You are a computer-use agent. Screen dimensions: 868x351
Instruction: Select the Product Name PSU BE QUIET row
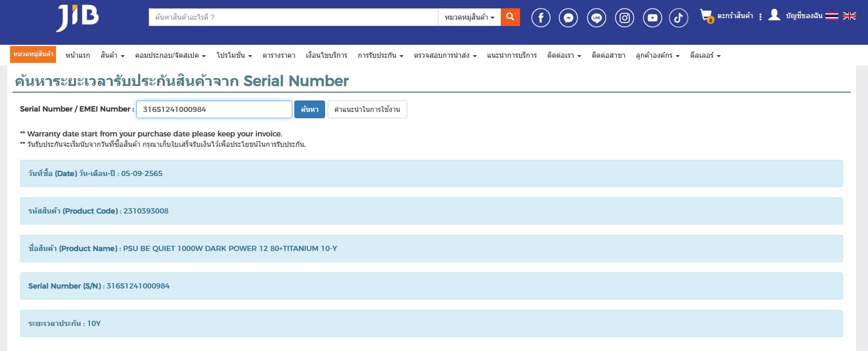coord(431,248)
